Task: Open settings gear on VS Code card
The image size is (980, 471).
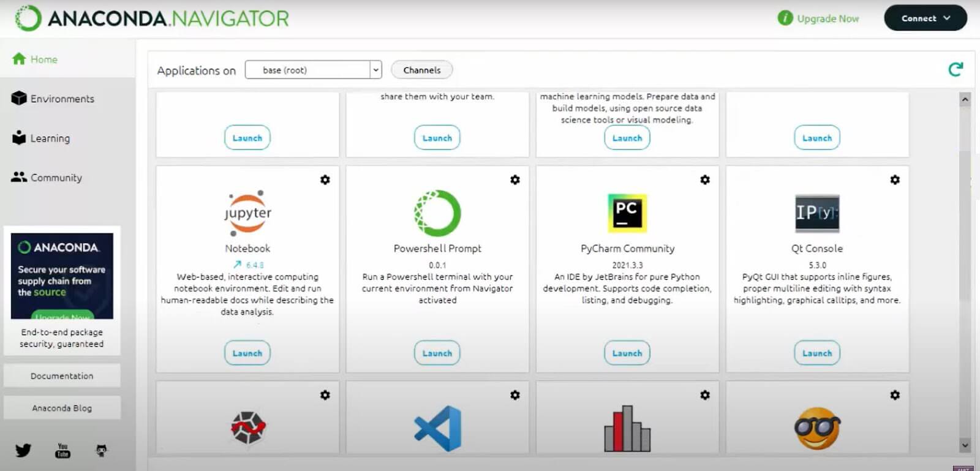Action: click(515, 395)
